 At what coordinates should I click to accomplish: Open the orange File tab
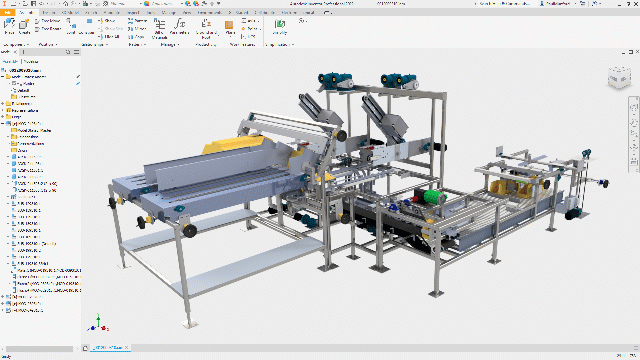[x=7, y=13]
